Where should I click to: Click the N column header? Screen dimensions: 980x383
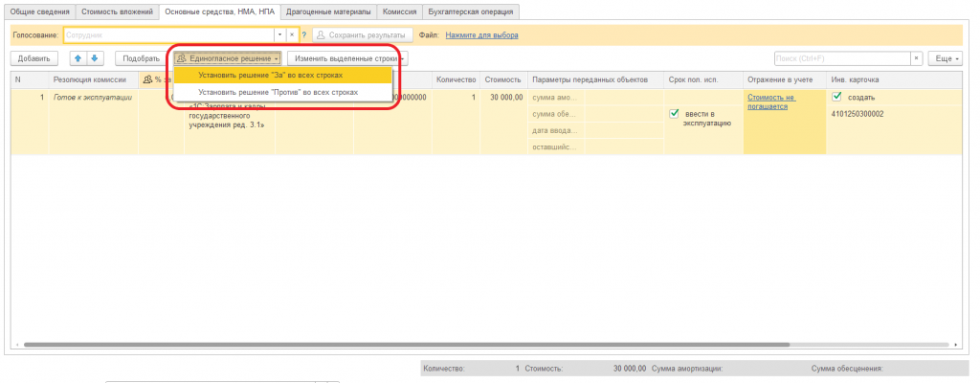pyautogui.click(x=30, y=79)
